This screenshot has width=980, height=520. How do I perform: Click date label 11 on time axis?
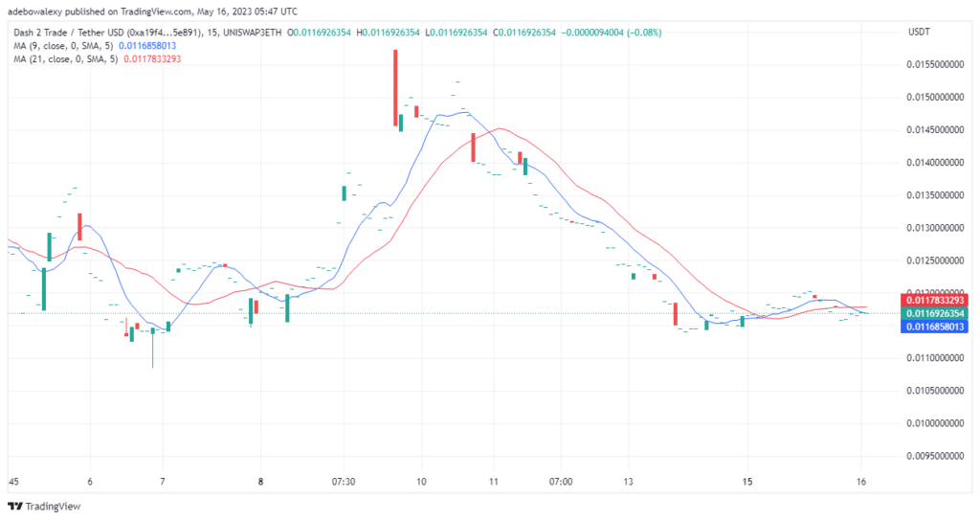pyautogui.click(x=494, y=482)
